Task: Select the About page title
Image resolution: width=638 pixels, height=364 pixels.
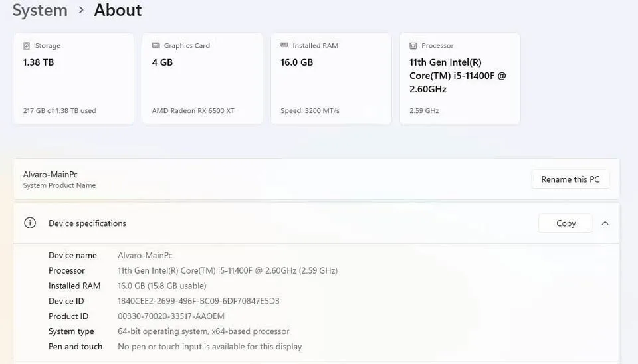Action: coord(118,11)
